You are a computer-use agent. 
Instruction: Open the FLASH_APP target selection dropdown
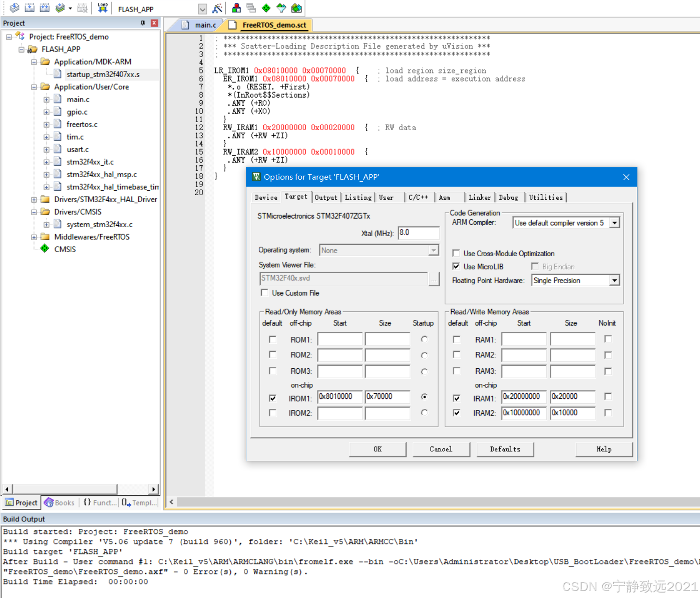(202, 9)
